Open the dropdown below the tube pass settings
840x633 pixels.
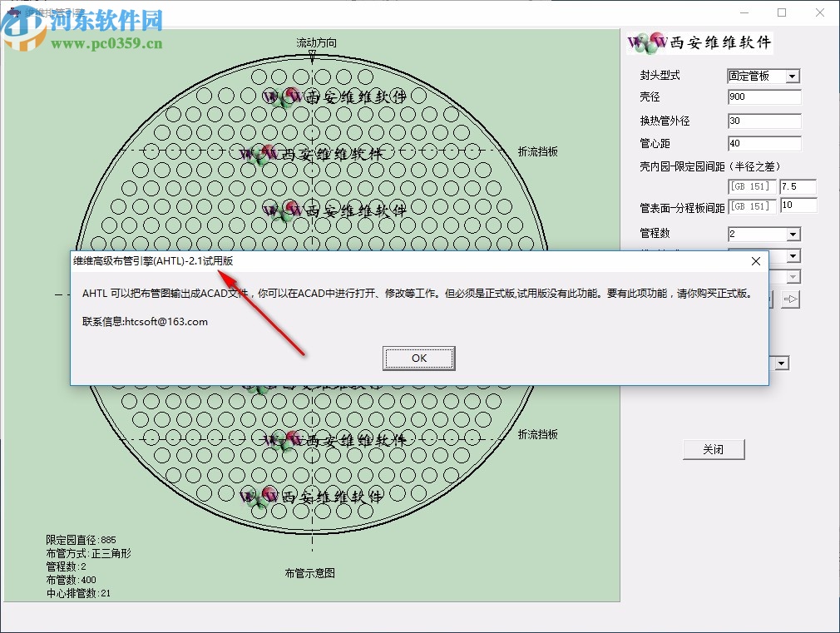(793, 258)
